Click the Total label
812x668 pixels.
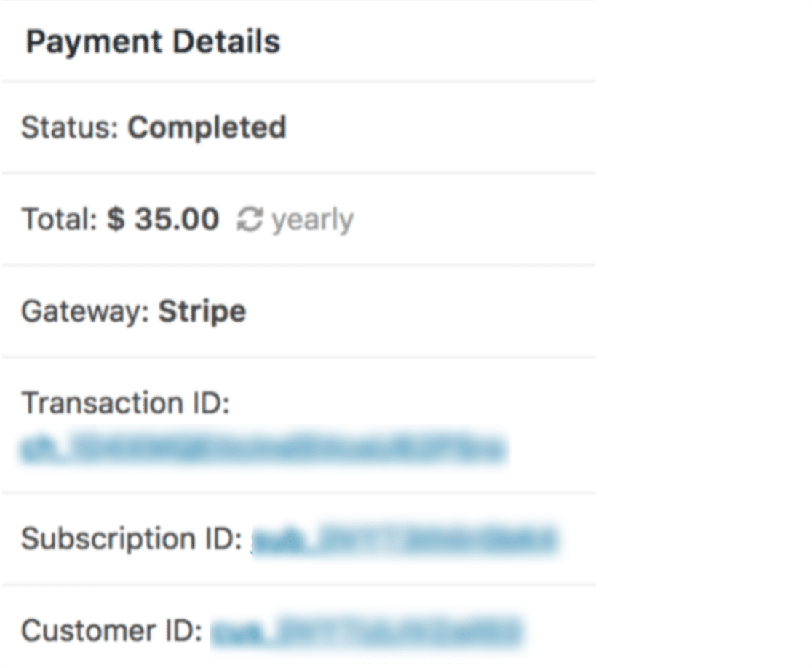[x=60, y=219]
